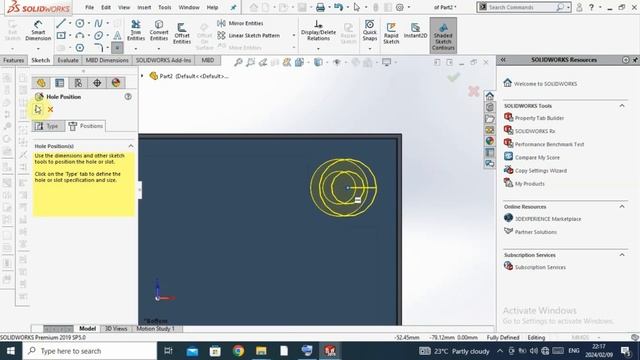Switch to the 3D Views bottom tab
The image size is (640, 360).
click(116, 329)
